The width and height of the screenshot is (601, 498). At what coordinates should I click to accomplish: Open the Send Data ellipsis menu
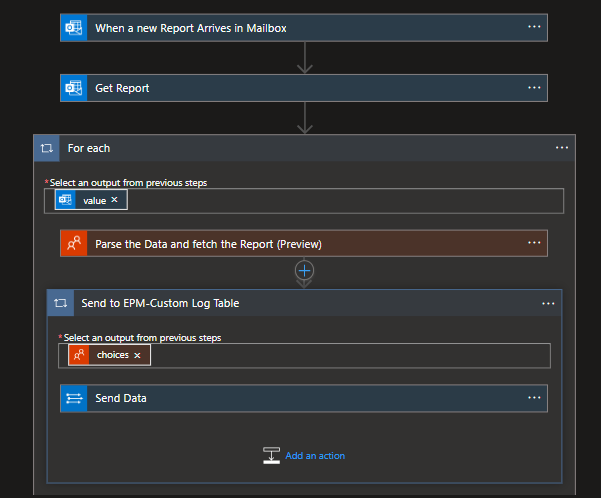[x=534, y=398]
